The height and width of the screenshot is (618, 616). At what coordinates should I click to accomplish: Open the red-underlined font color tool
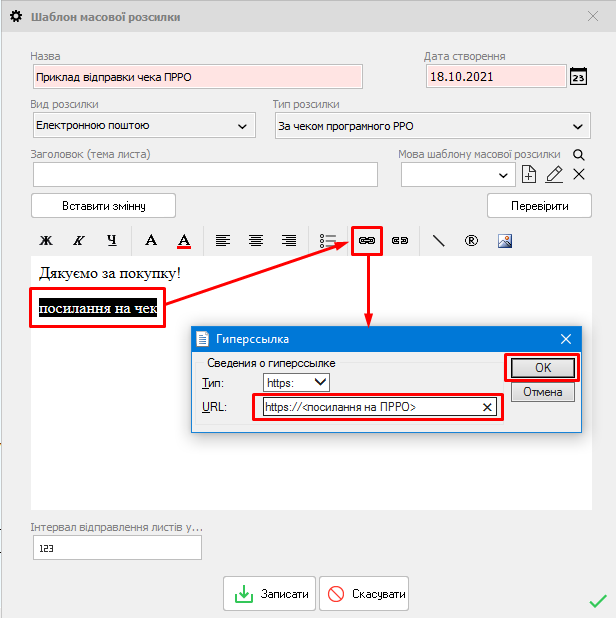(183, 240)
